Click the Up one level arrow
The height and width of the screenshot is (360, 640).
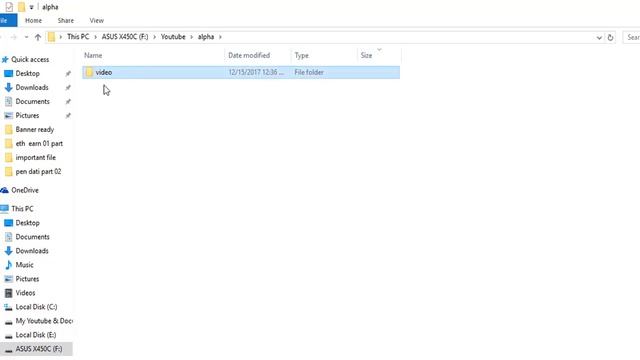(38, 37)
